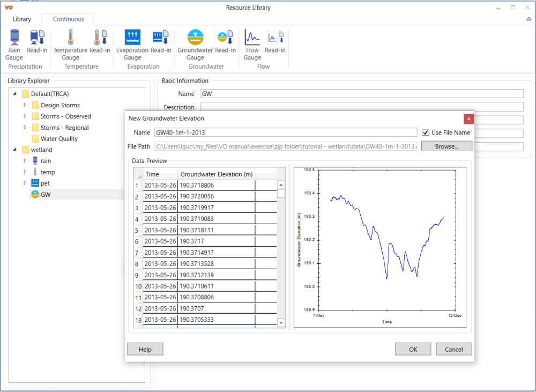536x392 pixels.
Task: Switch to the Library tab
Action: pos(22,19)
